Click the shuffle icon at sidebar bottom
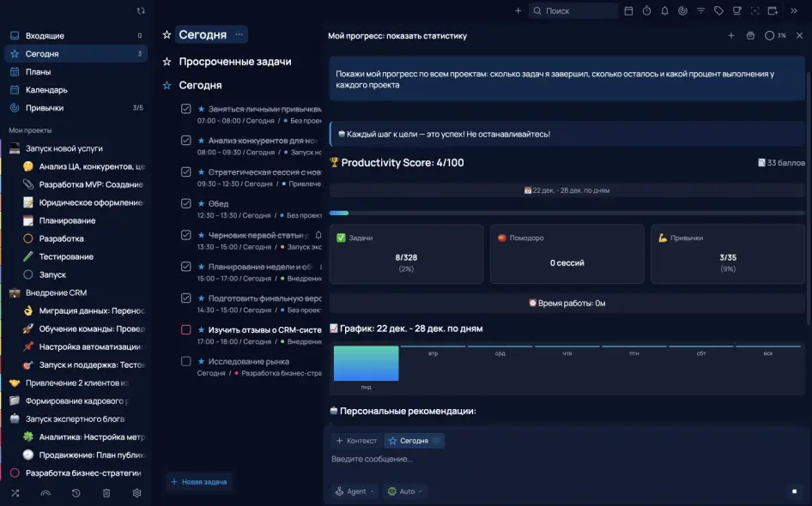The height and width of the screenshot is (506, 812). pyautogui.click(x=15, y=493)
